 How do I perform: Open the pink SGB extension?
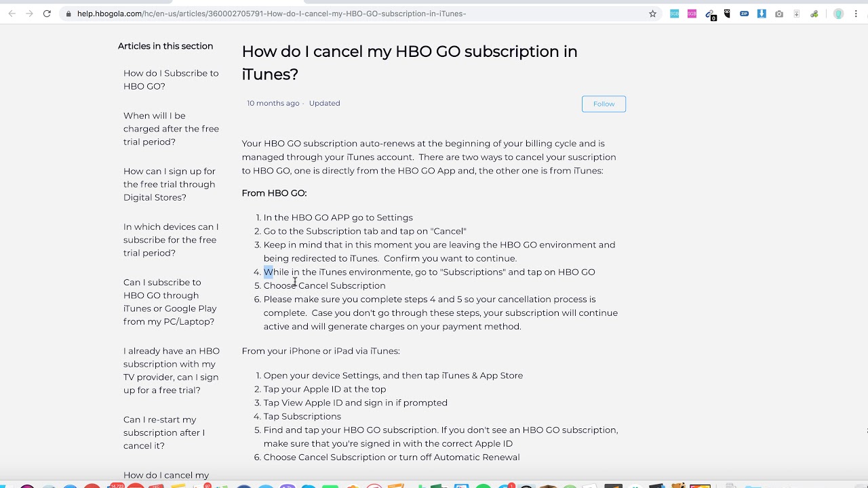pyautogui.click(x=692, y=14)
